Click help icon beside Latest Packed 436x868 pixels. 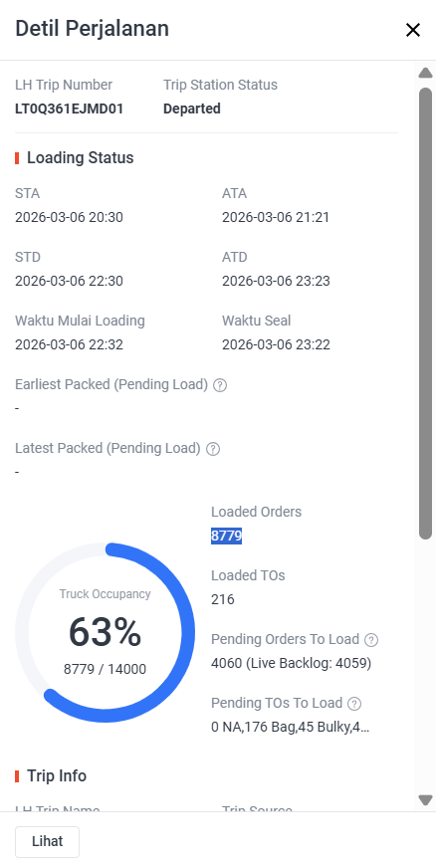212,449
